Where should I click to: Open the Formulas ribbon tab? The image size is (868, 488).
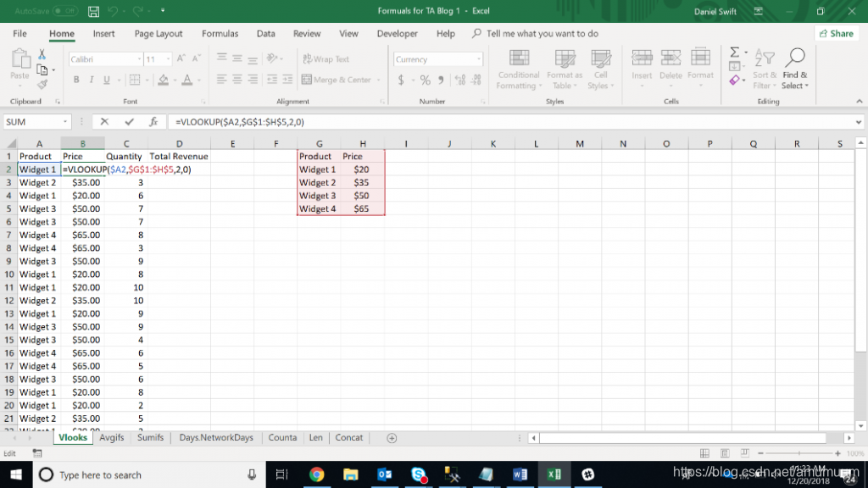pos(220,34)
